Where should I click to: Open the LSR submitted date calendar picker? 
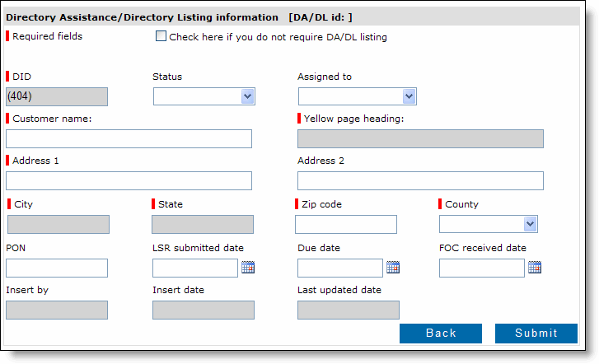(248, 268)
